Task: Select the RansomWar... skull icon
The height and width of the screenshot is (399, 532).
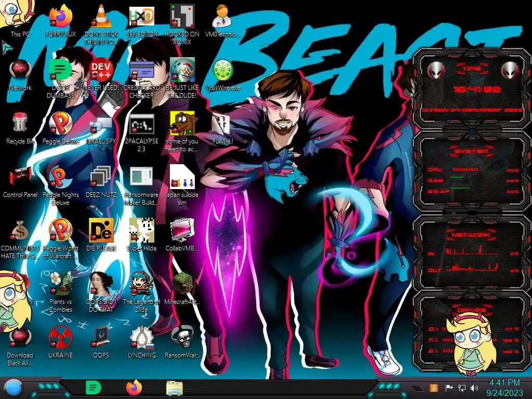Action: 182,343
